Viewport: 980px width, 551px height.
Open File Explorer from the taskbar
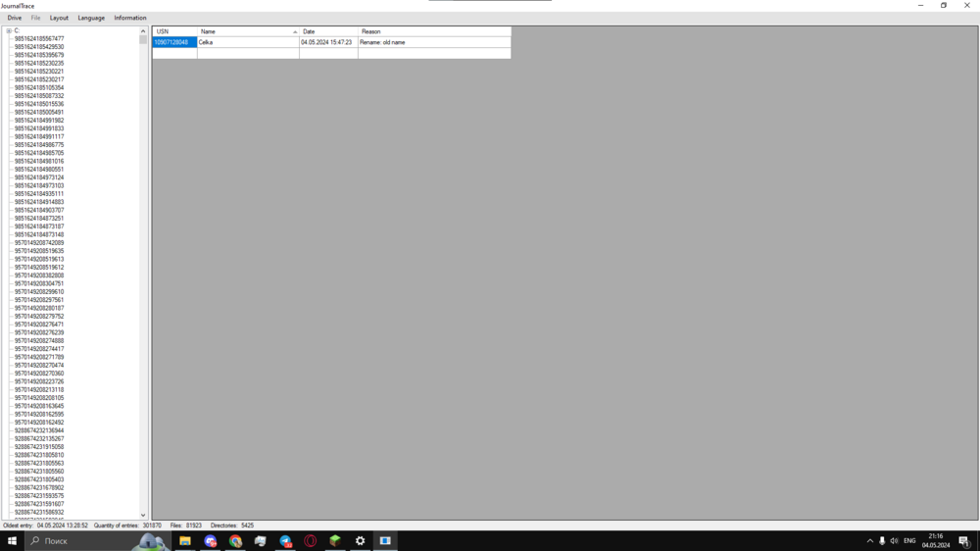[x=185, y=541]
